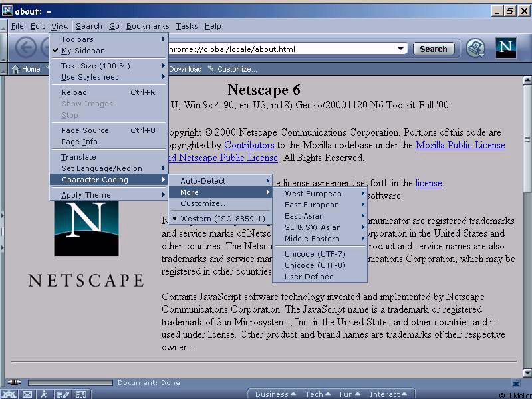Screen dimensions: 532x399
Task: Expand the Auto-Detect submenu
Action: pyautogui.click(x=220, y=181)
